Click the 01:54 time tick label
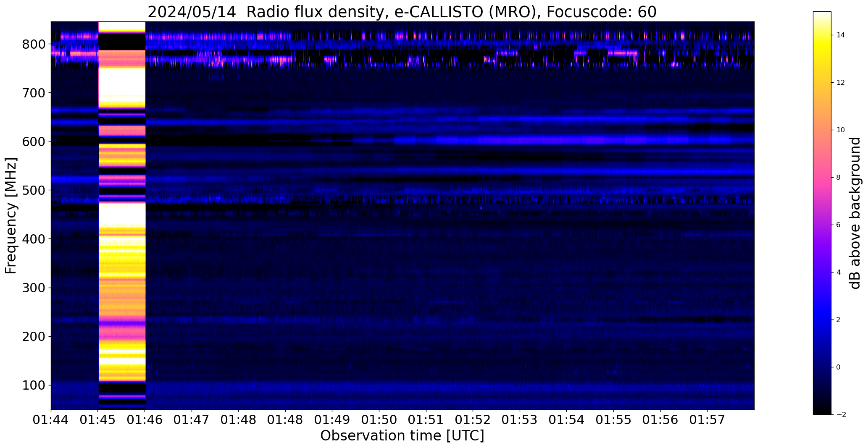The height and width of the screenshot is (448, 868). click(567, 420)
